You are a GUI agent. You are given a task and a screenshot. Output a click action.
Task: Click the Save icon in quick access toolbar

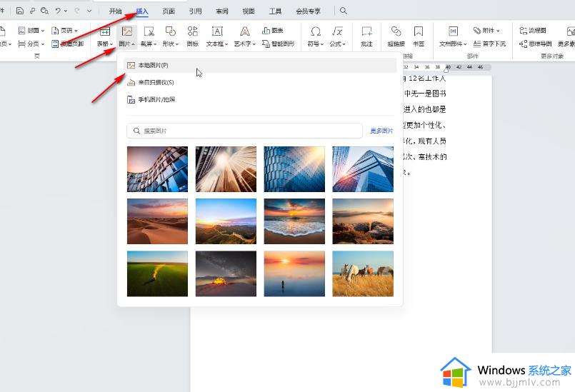tap(20, 11)
